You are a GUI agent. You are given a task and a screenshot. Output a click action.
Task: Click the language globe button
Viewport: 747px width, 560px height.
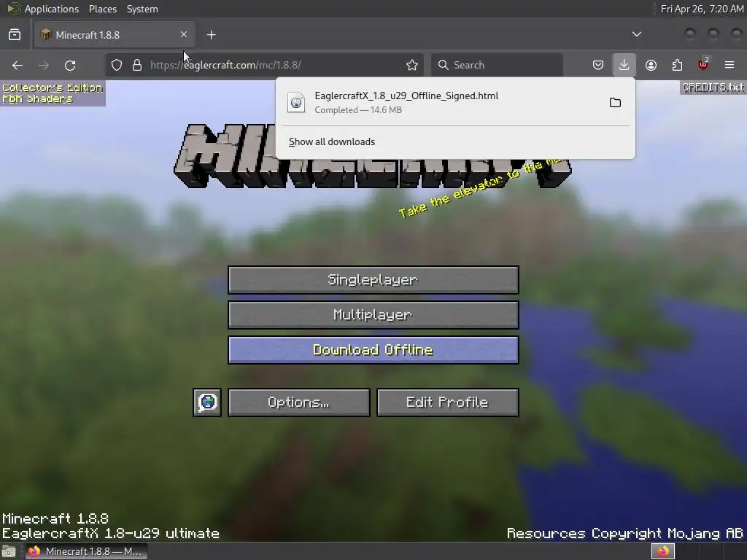point(207,402)
